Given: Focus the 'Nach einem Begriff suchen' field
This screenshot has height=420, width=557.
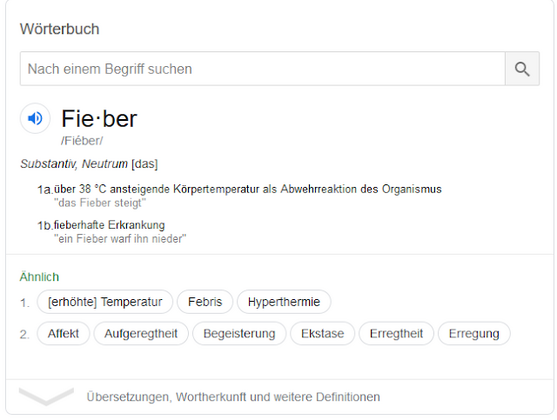Looking at the screenshot, I should pyautogui.click(x=263, y=69).
